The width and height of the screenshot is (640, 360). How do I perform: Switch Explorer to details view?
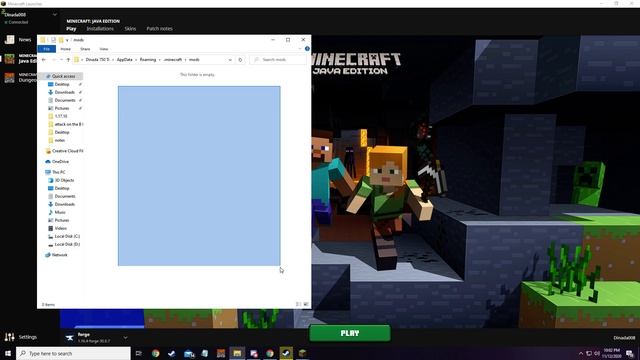coord(298,304)
